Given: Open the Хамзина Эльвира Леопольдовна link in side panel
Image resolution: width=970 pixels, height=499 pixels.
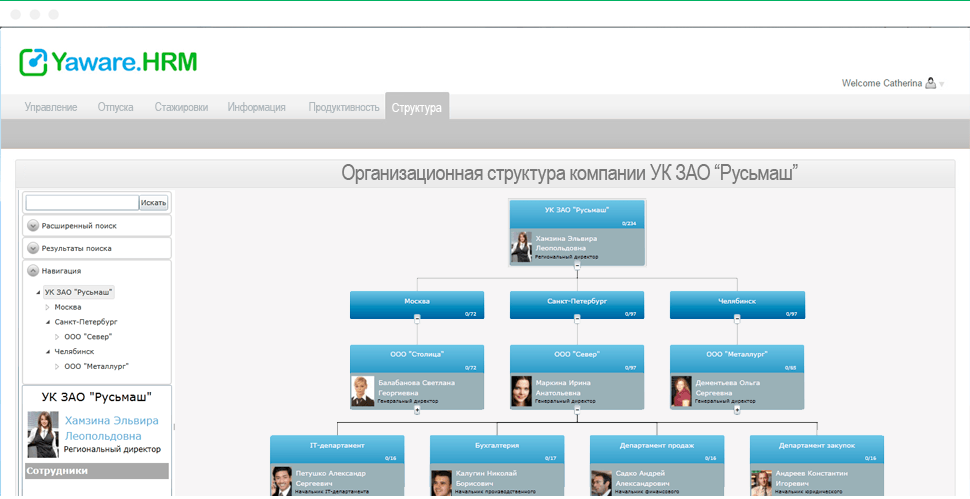Looking at the screenshot, I should coord(111,429).
